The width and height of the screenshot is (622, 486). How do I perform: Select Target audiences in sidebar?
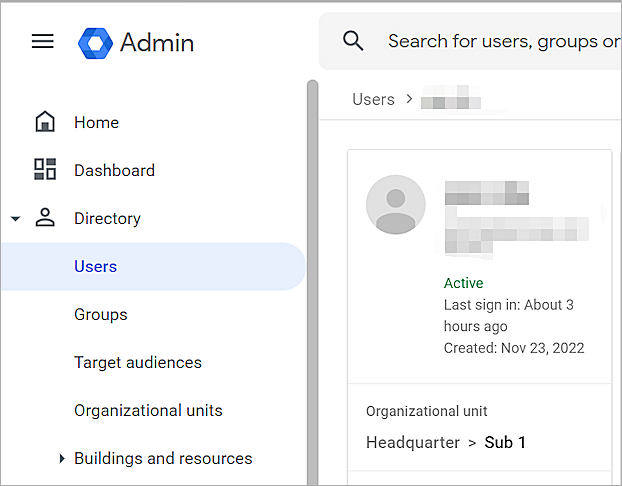coord(137,362)
